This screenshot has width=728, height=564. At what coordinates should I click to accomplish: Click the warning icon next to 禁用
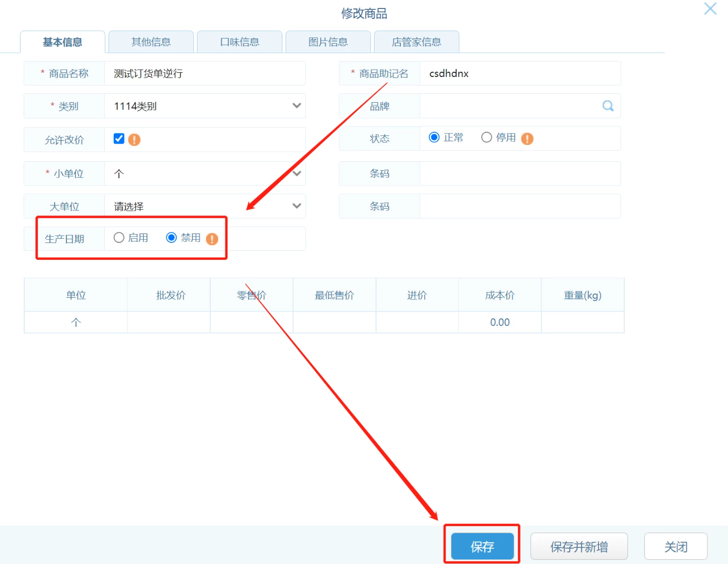(x=212, y=239)
